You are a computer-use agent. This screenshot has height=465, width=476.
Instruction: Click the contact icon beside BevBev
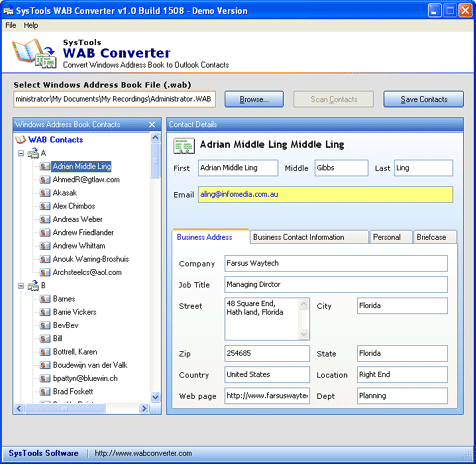(x=45, y=325)
